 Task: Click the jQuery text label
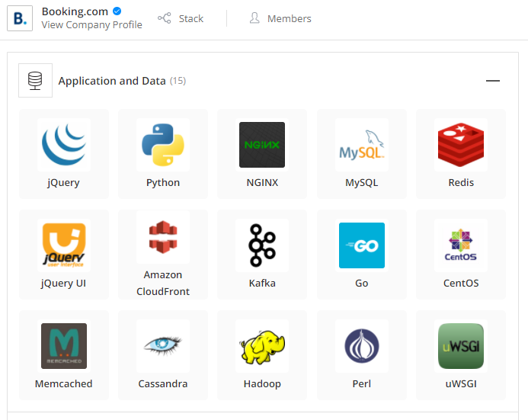(63, 182)
